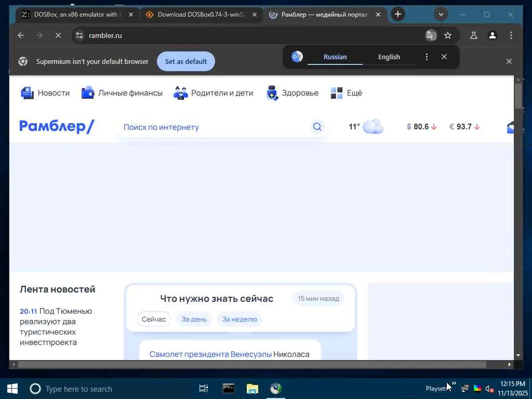
Task: Click the muted volume tray icon
Action: [489, 389]
